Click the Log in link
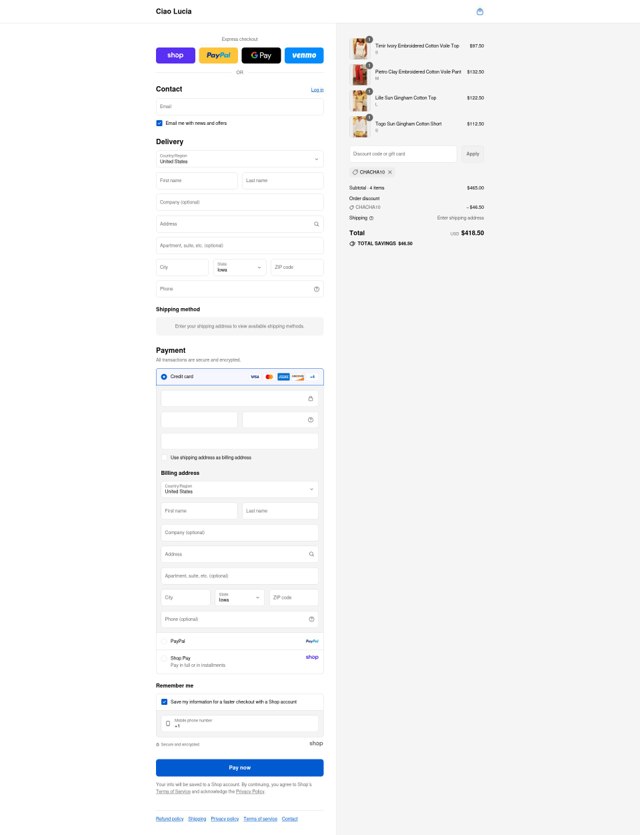The width and height of the screenshot is (640, 835). [x=317, y=90]
